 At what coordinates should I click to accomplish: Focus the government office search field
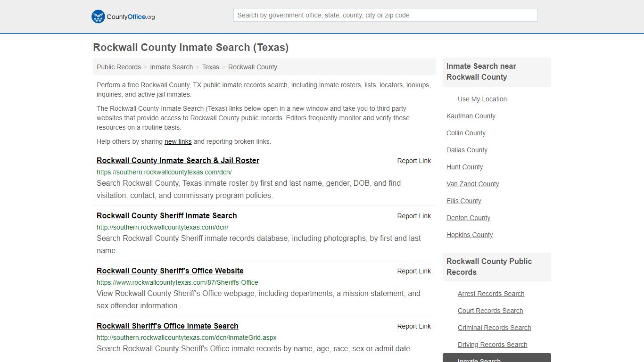(385, 15)
